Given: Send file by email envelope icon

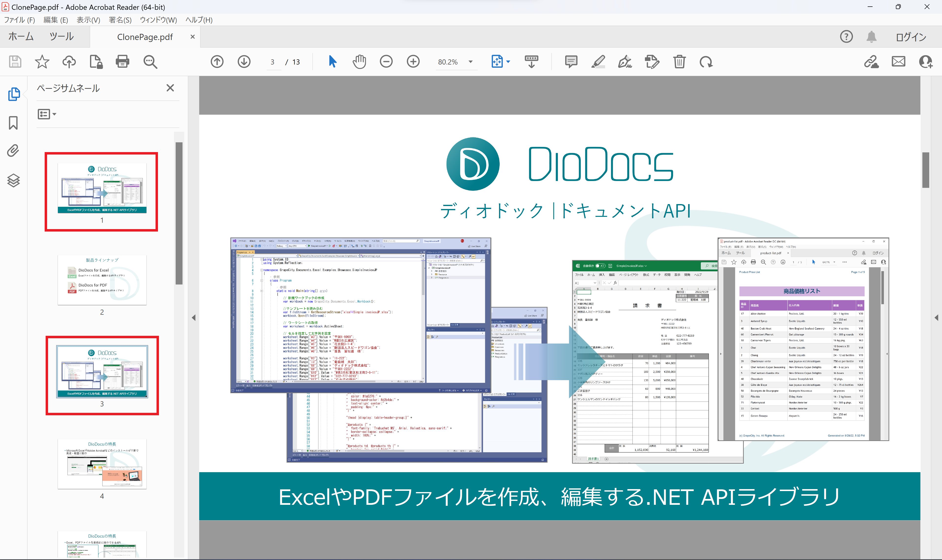Looking at the screenshot, I should coord(899,62).
